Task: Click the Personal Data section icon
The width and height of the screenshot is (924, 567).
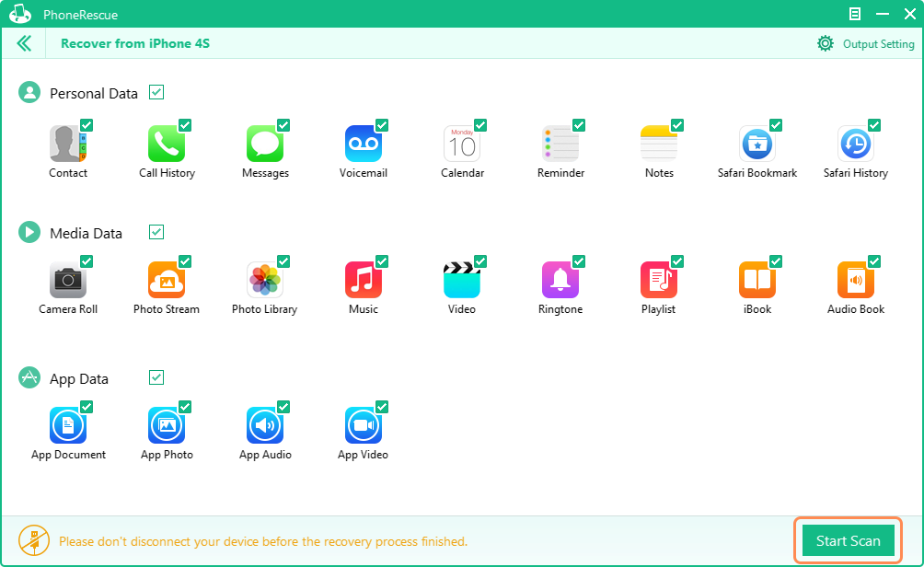Action: coord(29,92)
